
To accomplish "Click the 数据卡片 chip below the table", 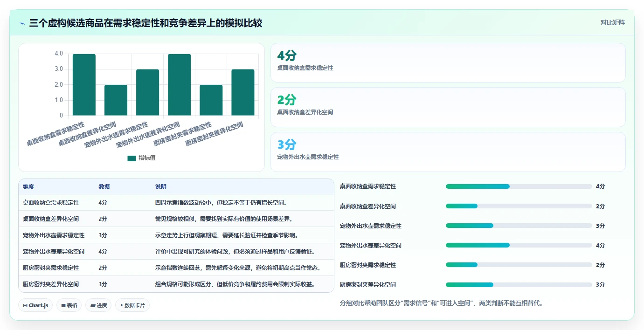I will coord(132,305).
